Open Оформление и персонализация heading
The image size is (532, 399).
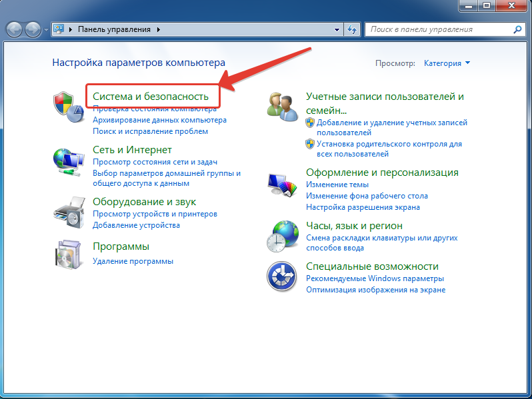click(383, 173)
